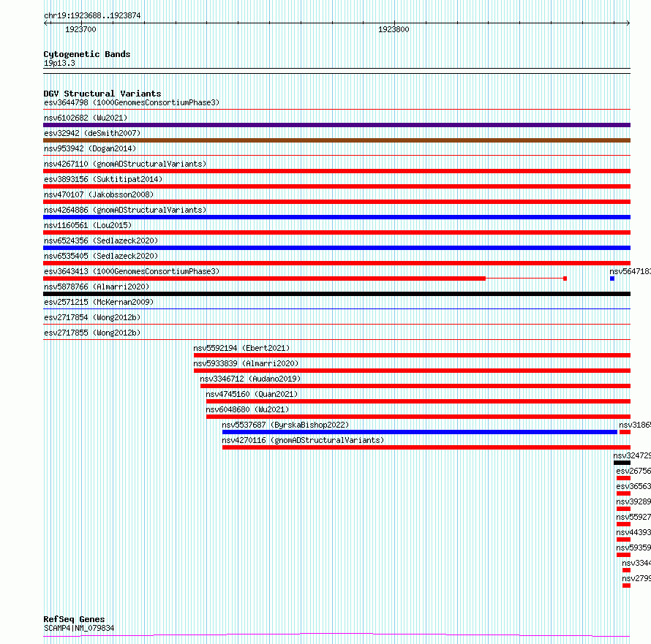Click the magenta SCAMP4 gene line

(x=336, y=635)
